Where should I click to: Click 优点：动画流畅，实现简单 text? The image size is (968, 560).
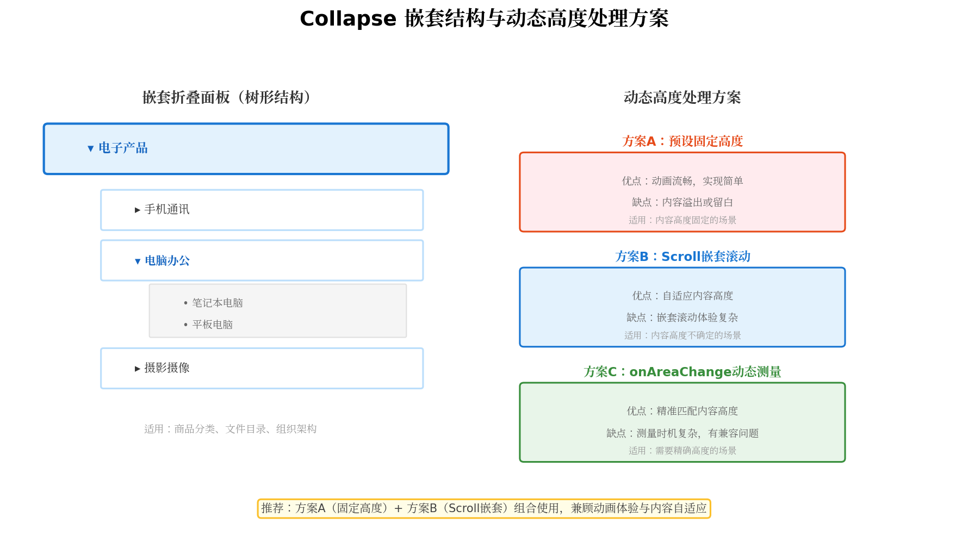pos(682,181)
